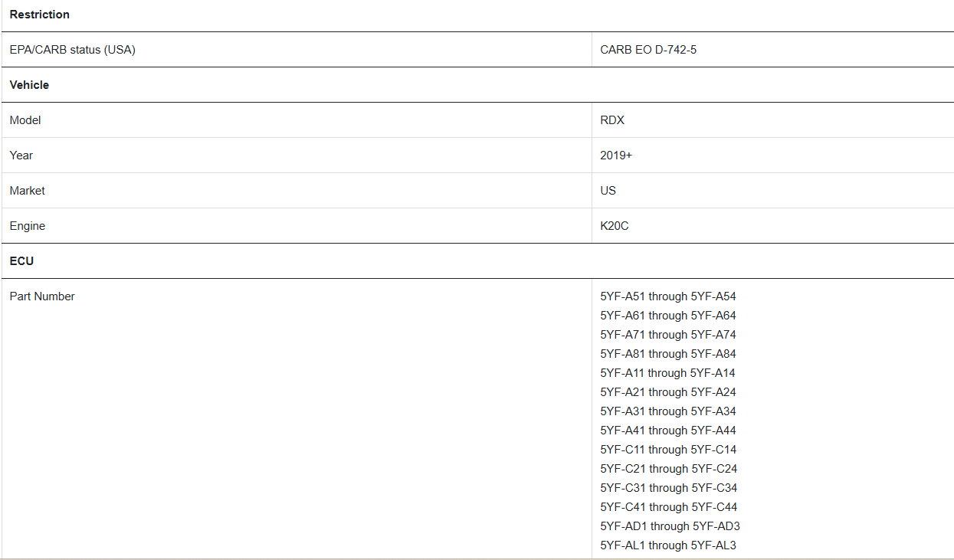Click the Vehicle section header
Screen dimensions: 954x560
point(29,85)
